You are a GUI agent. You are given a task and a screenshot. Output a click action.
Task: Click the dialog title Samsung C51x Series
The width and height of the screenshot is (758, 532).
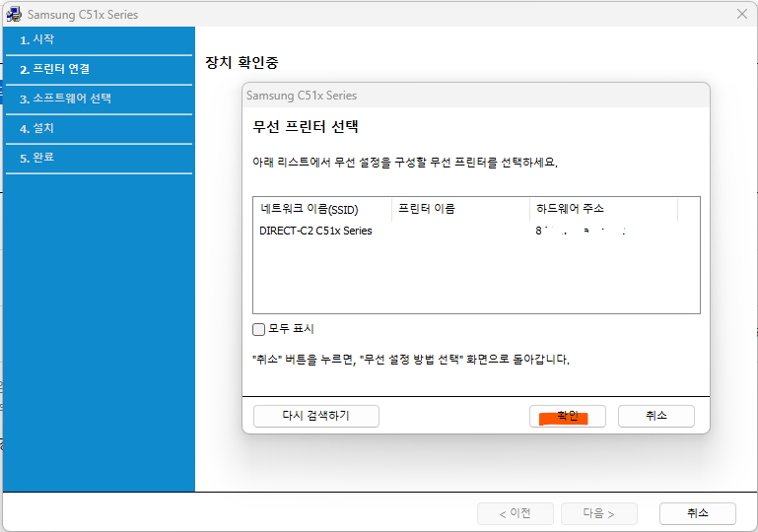pyautogui.click(x=302, y=96)
